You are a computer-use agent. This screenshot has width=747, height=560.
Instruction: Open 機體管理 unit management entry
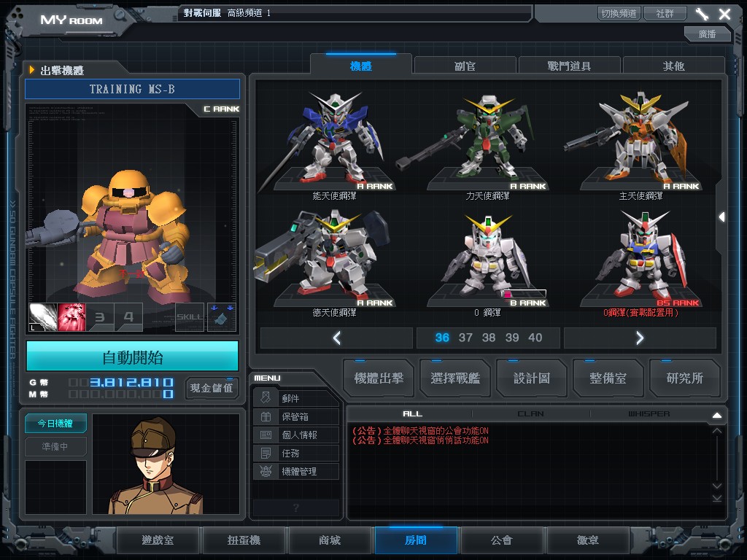coord(296,472)
